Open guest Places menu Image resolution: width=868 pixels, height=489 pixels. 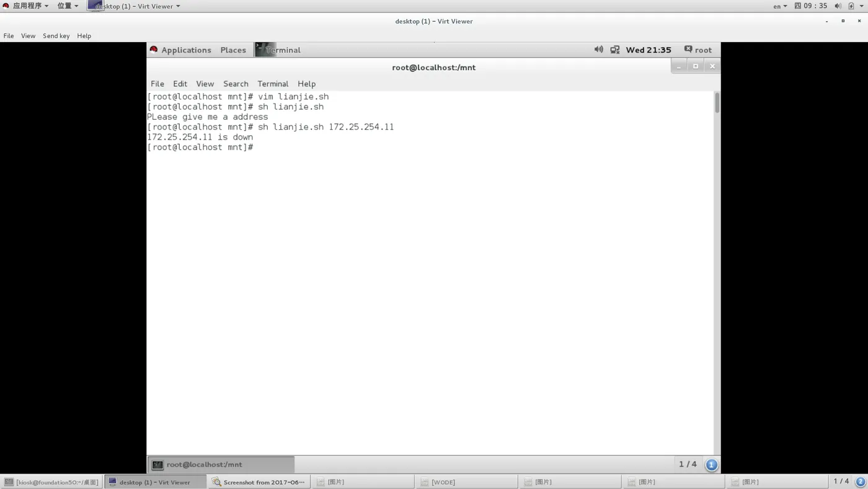233,50
